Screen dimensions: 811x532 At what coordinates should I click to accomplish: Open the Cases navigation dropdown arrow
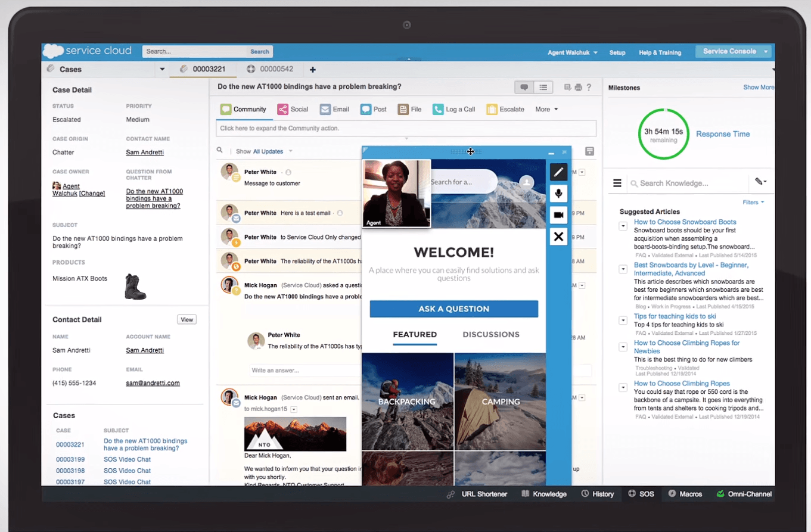point(161,70)
